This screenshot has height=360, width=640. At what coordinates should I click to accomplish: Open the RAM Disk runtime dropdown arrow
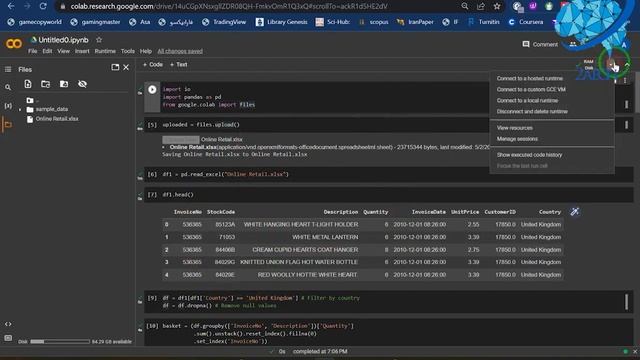point(611,64)
